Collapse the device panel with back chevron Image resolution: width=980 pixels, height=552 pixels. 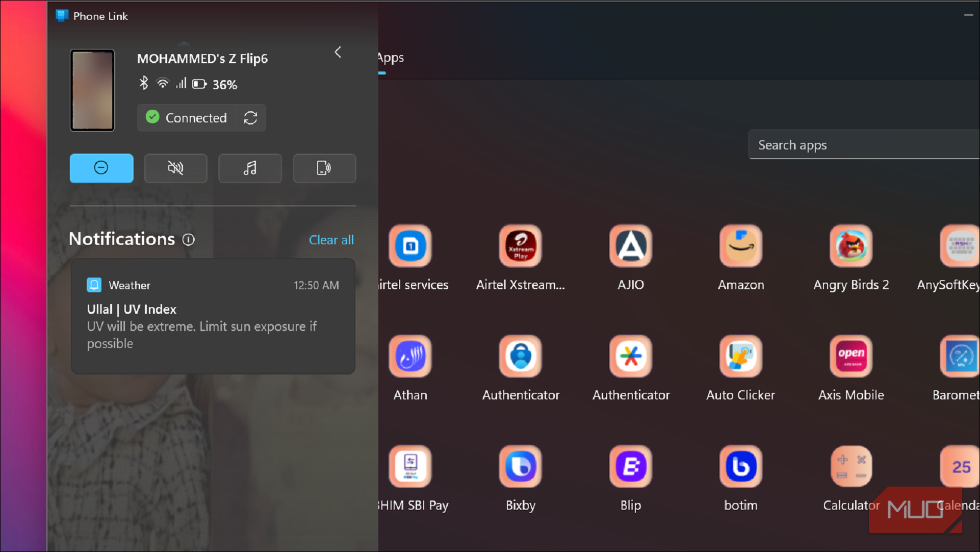point(338,52)
